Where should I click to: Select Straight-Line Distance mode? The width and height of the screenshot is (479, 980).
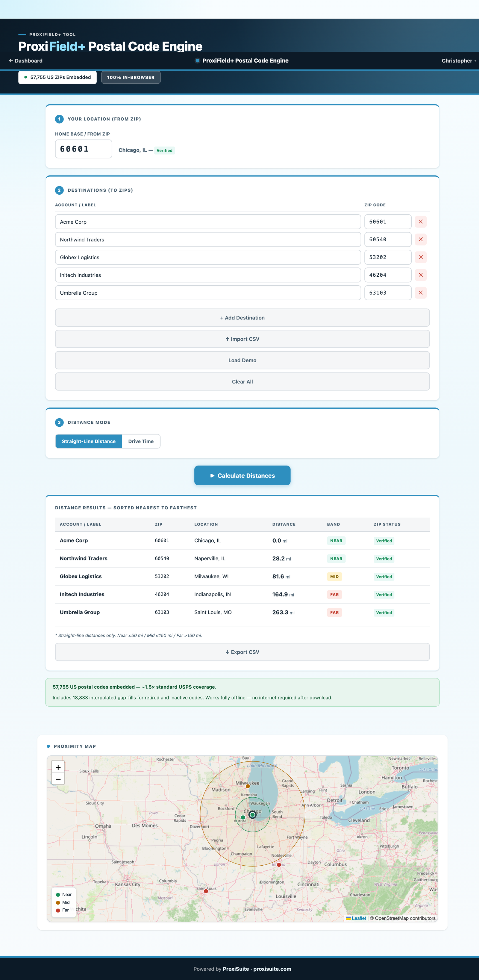coord(89,441)
